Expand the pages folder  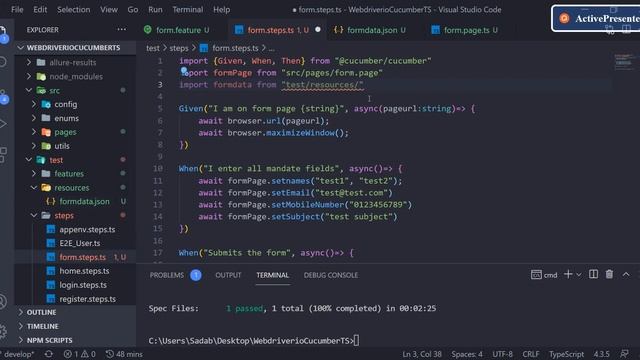click(76, 132)
